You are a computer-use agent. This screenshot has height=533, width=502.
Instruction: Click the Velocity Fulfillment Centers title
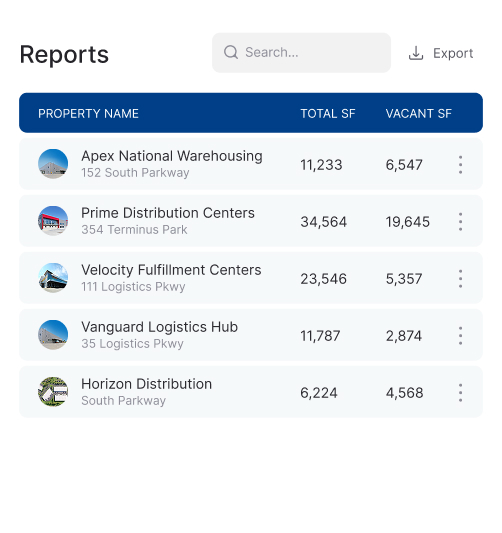[x=171, y=270]
